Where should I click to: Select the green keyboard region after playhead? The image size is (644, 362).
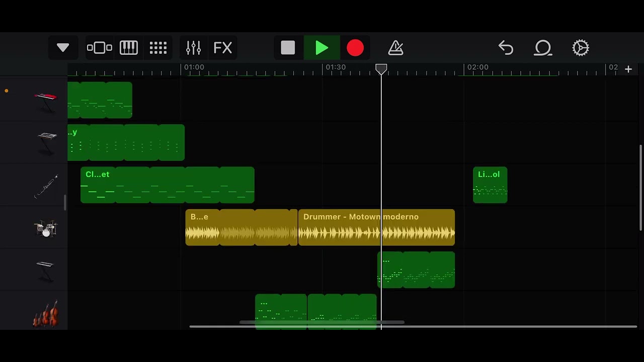coord(416,270)
